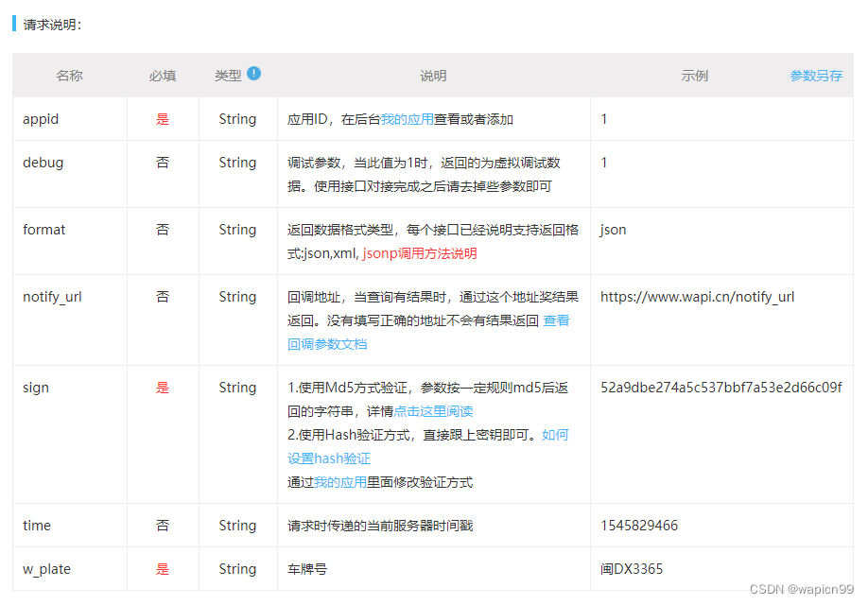This screenshot has height=605, width=868.
Task: Click 我的应用 link in the sign row
Action: pyautogui.click(x=339, y=482)
